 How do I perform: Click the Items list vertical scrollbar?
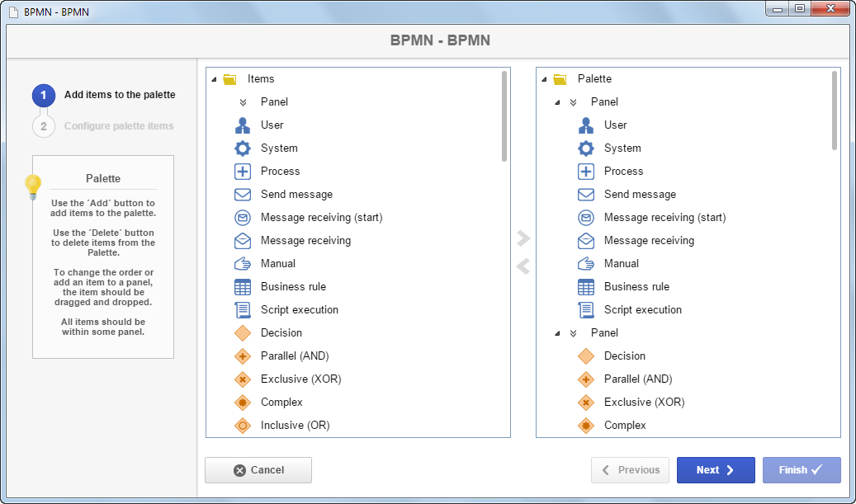tap(504, 116)
